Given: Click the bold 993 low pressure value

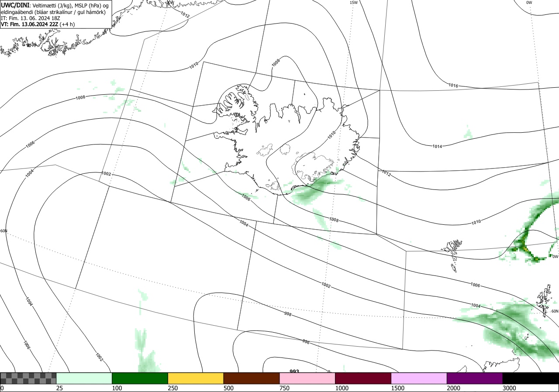Looking at the screenshot, I should pos(294,371).
